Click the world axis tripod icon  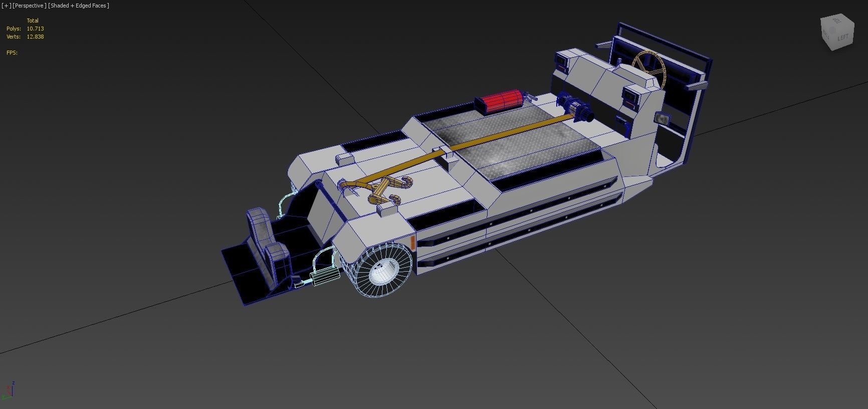[9, 391]
